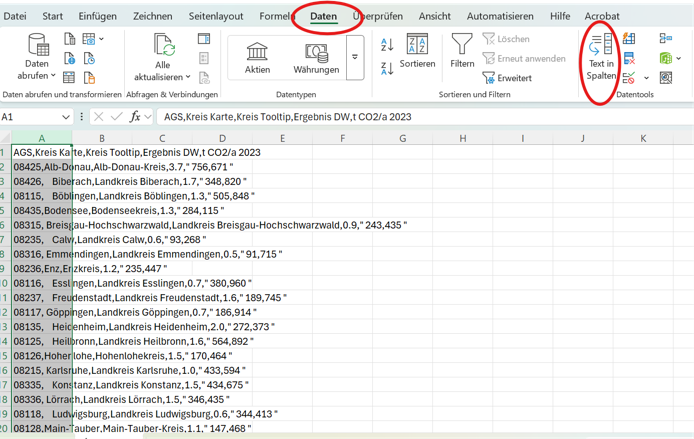Click the cell containing 08118, Ludwigsburg

pos(42,414)
